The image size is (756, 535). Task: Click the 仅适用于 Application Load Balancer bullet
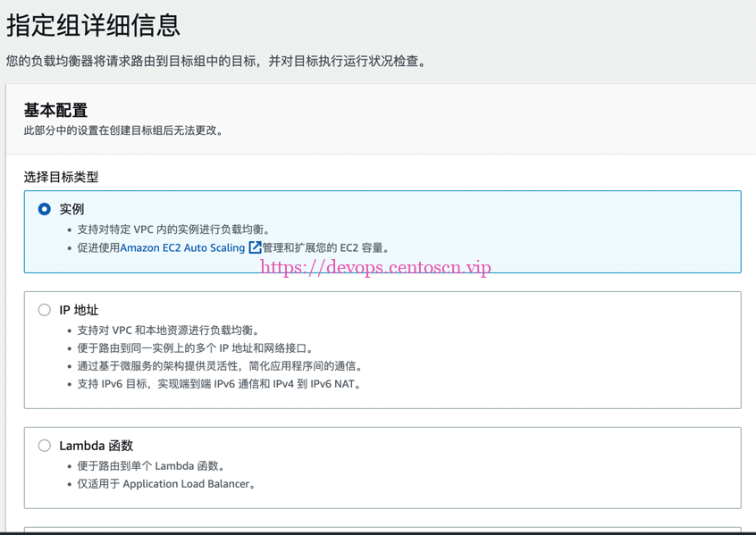(x=166, y=484)
